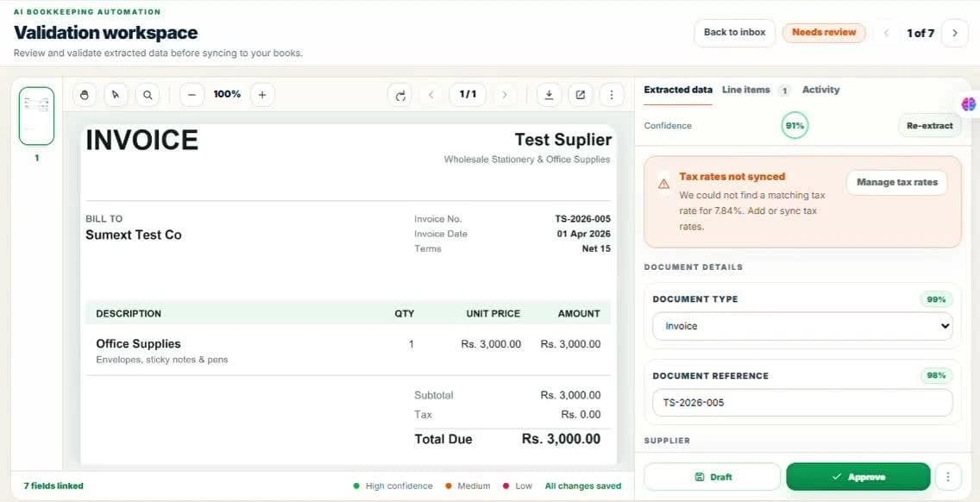Open more actions beside Approve
This screenshot has height=502, width=980.
coord(948,477)
